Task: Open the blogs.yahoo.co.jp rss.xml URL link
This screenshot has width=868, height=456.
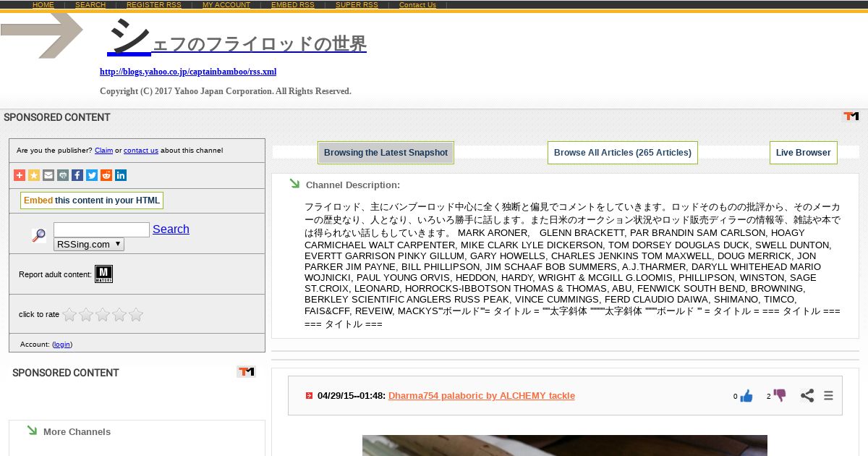Action: tap(188, 72)
